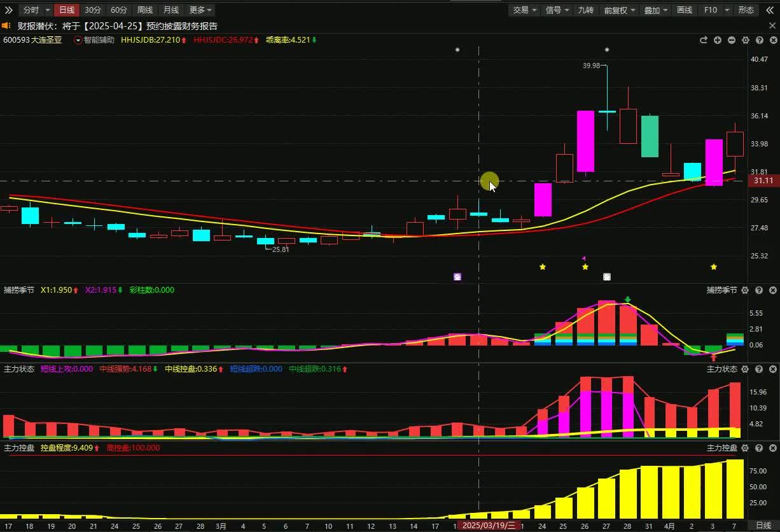Toggle the 智能辅助 smart assist option
Viewport: 780px width, 532px height.
[x=94, y=40]
